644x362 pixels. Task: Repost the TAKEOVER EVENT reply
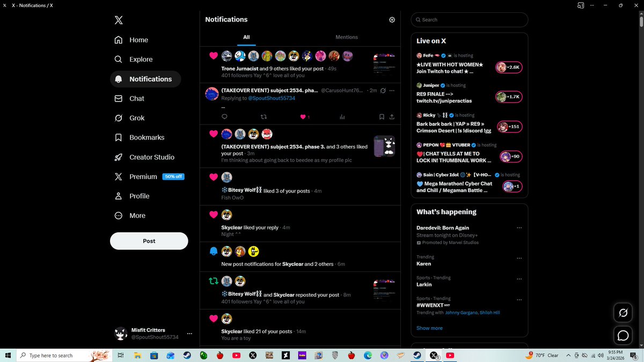pyautogui.click(x=263, y=117)
